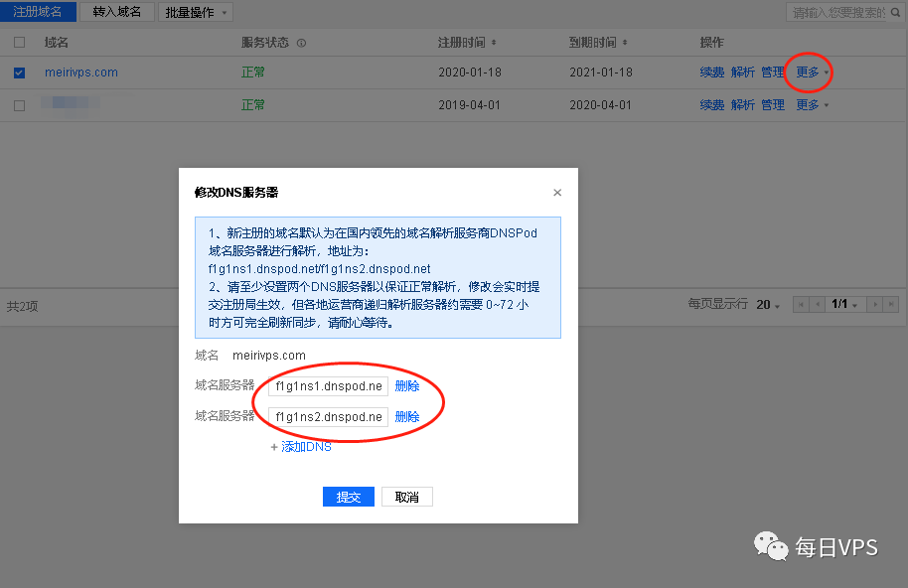Delete the f1g1ns2.dnspod.net server entry
Image resolution: width=908 pixels, height=588 pixels.
tap(407, 417)
